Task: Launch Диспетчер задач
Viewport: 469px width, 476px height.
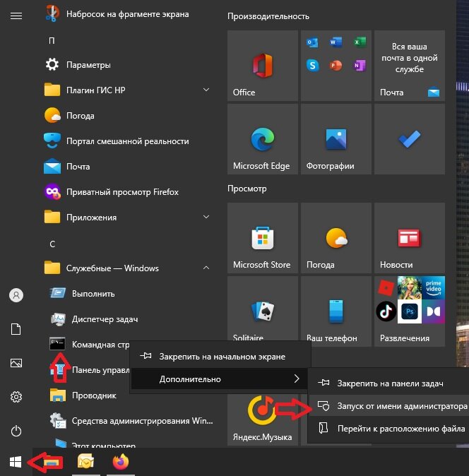Action: (x=94, y=319)
